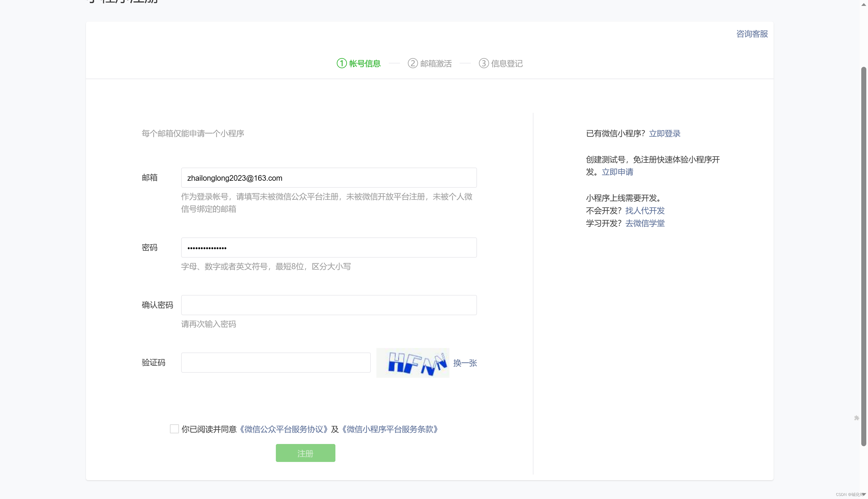The image size is (868, 499).
Task: Click the 验证码 captcha input field
Action: (x=275, y=363)
